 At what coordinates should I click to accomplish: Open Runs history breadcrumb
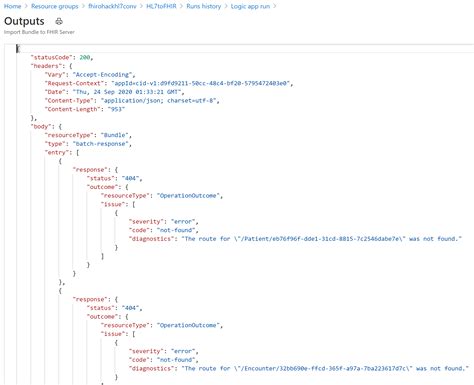pyautogui.click(x=204, y=6)
